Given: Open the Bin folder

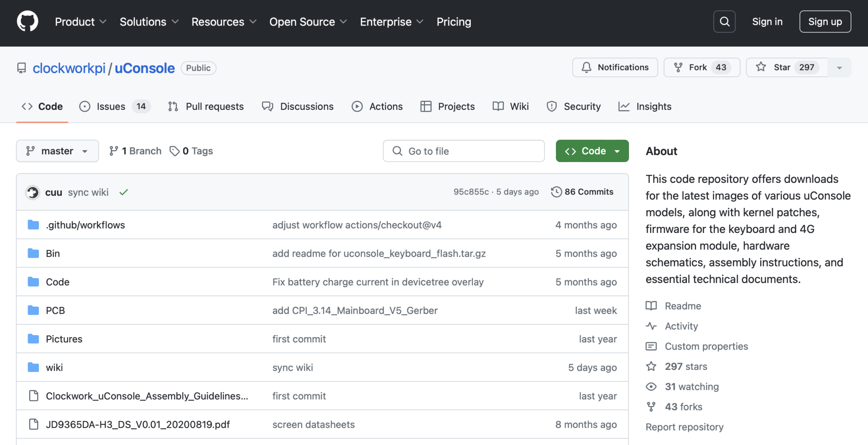Looking at the screenshot, I should pos(53,253).
